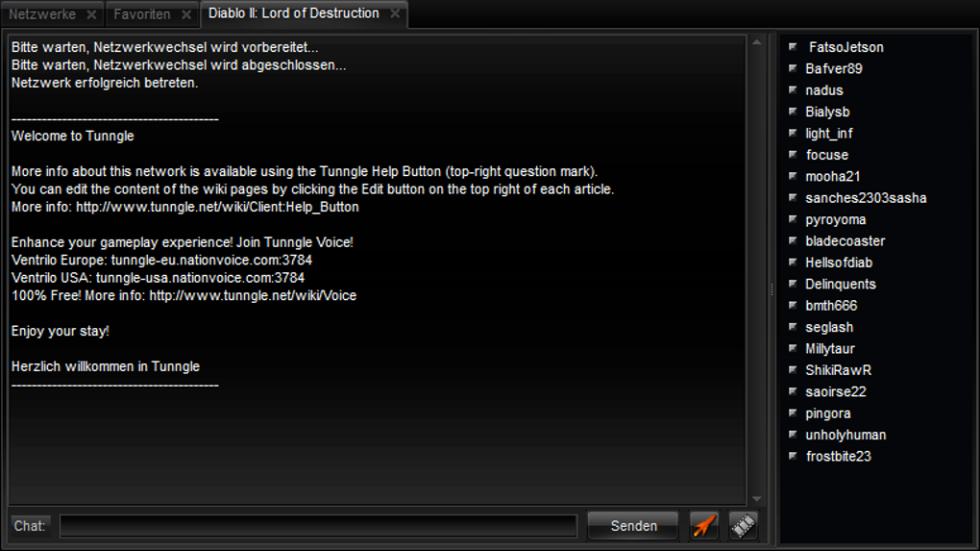Click the flag icon beside frostbite23
The height and width of the screenshot is (551, 980).
point(793,456)
